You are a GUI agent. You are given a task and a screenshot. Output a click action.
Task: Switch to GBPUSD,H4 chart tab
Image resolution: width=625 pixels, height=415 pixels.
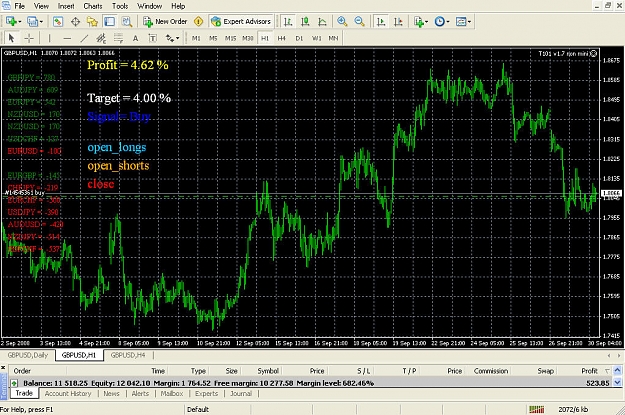(x=128, y=355)
